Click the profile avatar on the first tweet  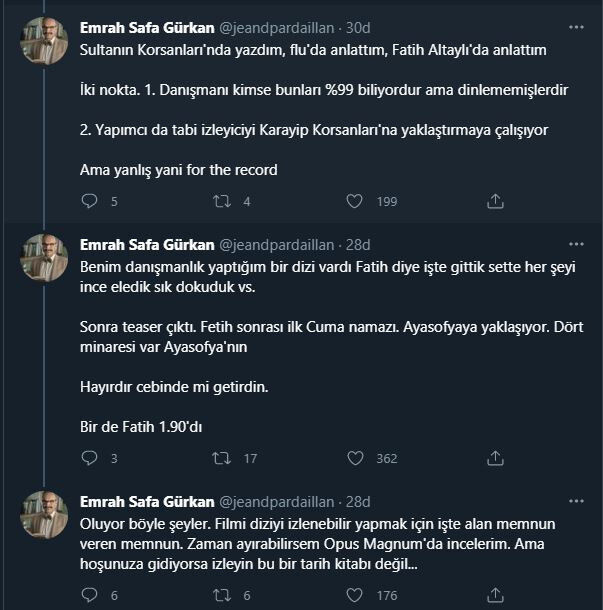pyautogui.click(x=44, y=40)
